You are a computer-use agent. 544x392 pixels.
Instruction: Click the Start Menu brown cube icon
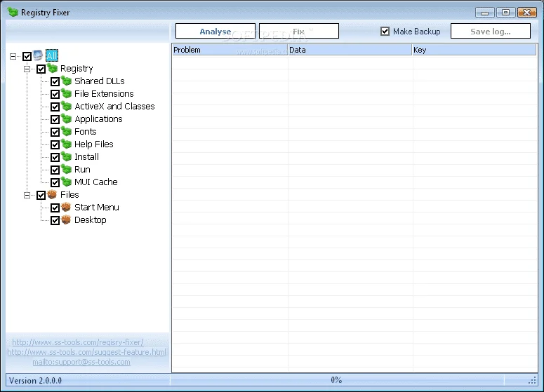pyautogui.click(x=66, y=208)
